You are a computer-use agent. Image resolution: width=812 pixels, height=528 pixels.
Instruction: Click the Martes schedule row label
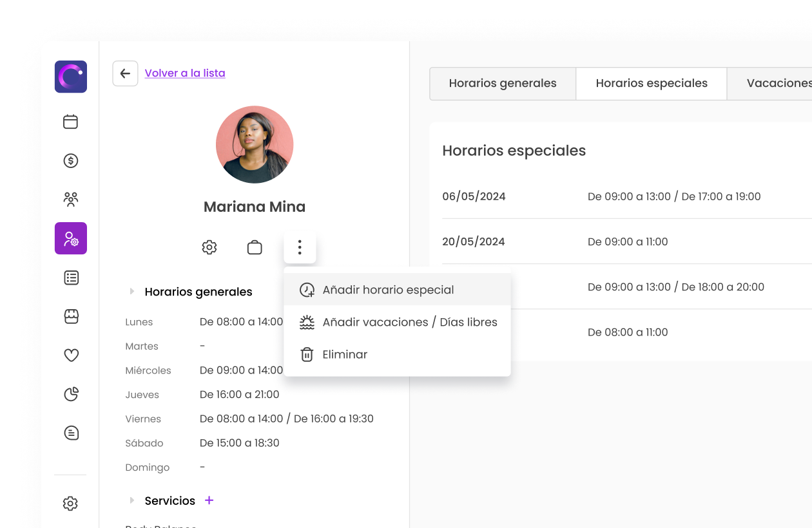(142, 346)
